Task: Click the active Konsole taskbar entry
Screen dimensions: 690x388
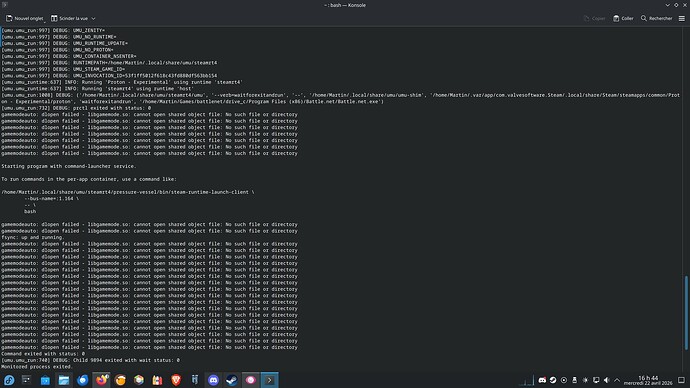Action: pyautogui.click(x=269, y=380)
